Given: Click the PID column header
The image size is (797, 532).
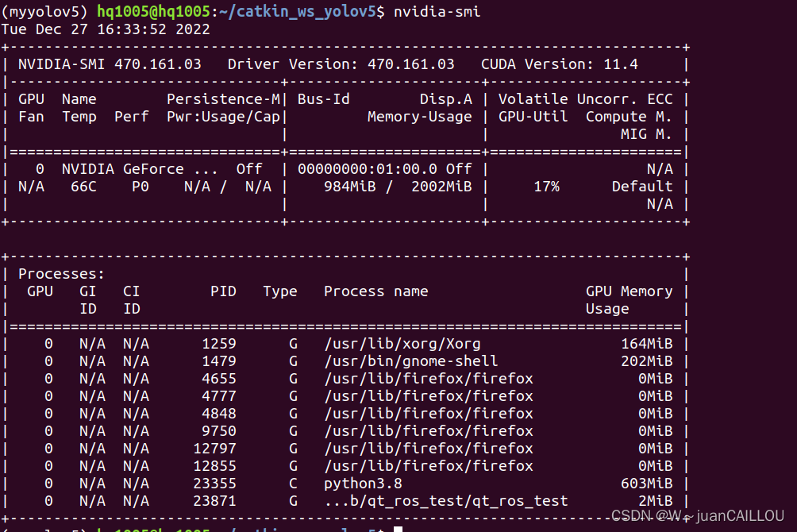Looking at the screenshot, I should click(223, 291).
